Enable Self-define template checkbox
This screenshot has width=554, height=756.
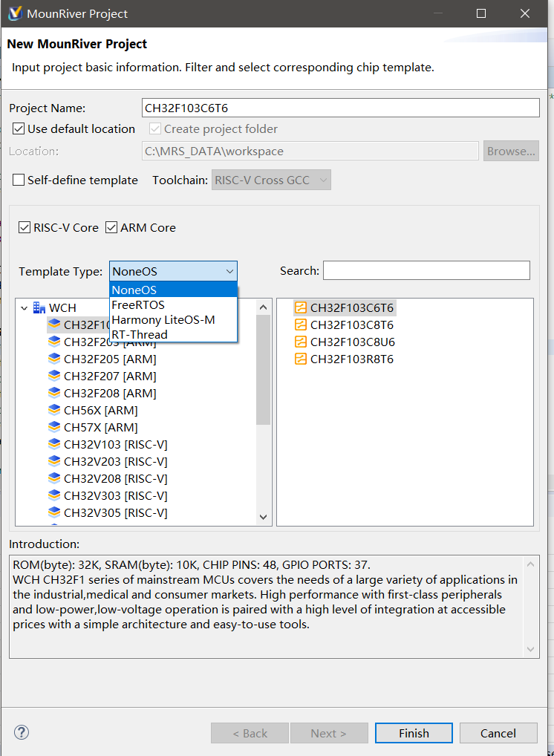[x=19, y=180]
